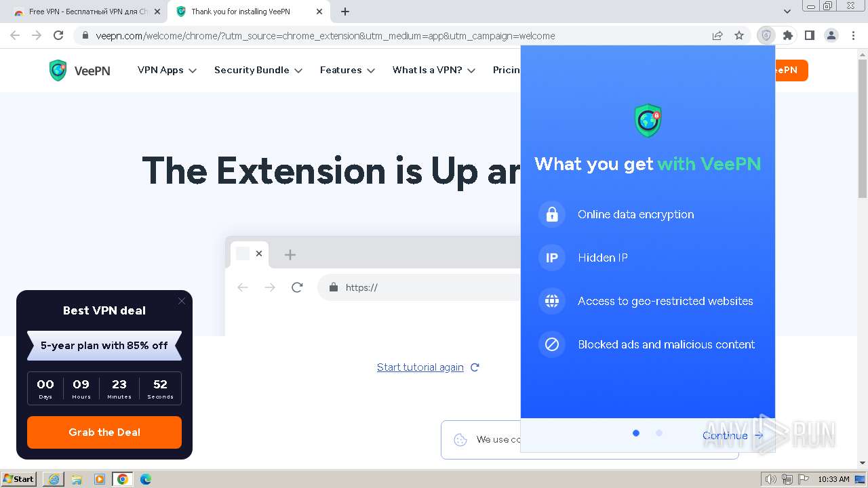This screenshot has width=868, height=488.
Task: Click the page scrollbar down arrow
Action: click(x=862, y=463)
